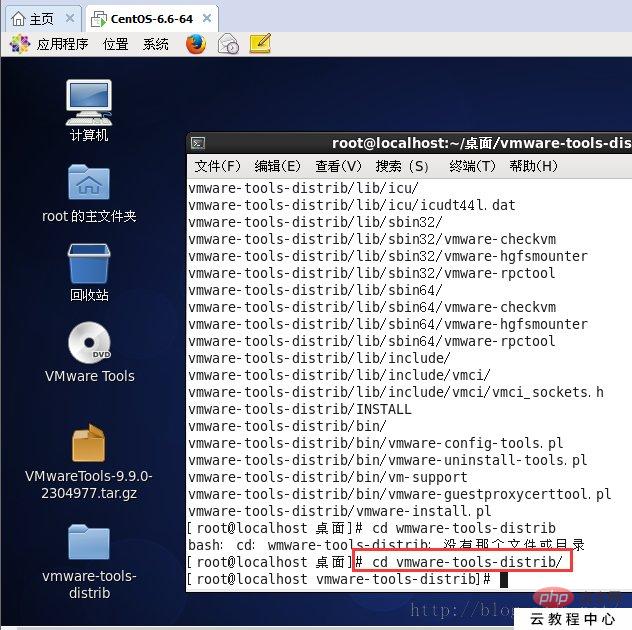Click the line 'vmware-tools-distrib/lib/include/vmci/vmci_sockets.h'

point(396,392)
